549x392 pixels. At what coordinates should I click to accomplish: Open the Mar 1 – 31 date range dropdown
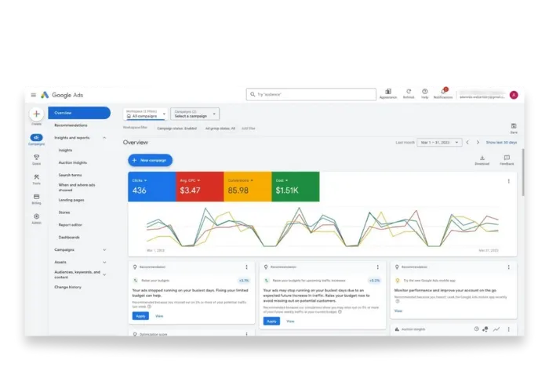[439, 143]
